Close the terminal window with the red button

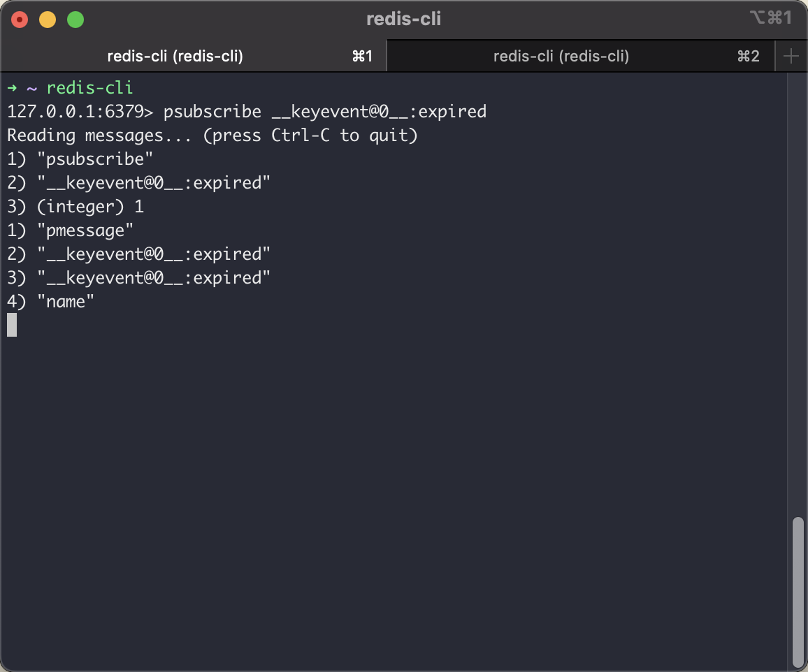pos(20,20)
